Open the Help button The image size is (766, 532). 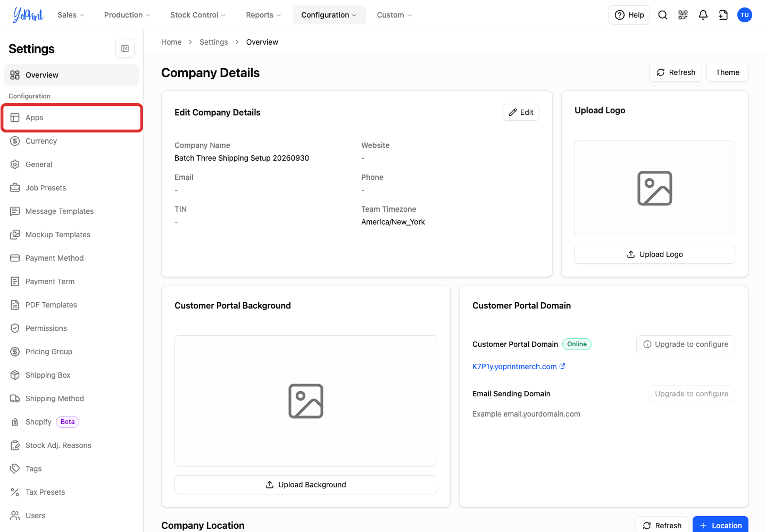click(629, 15)
